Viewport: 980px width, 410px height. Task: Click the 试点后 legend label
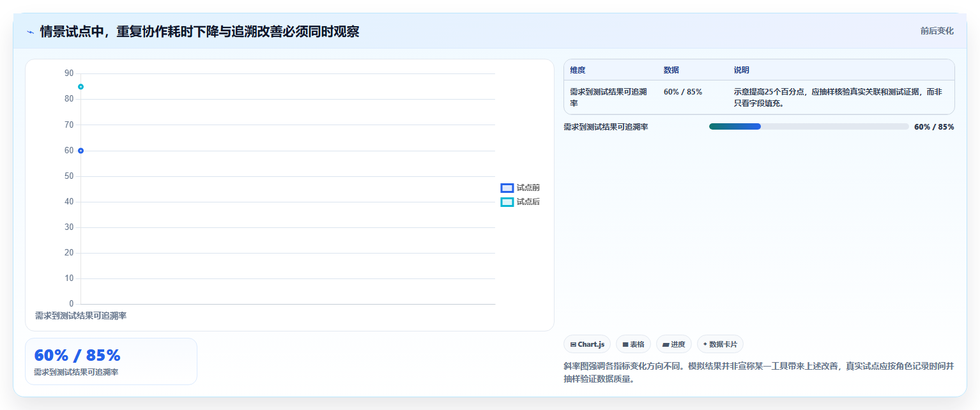coord(528,202)
